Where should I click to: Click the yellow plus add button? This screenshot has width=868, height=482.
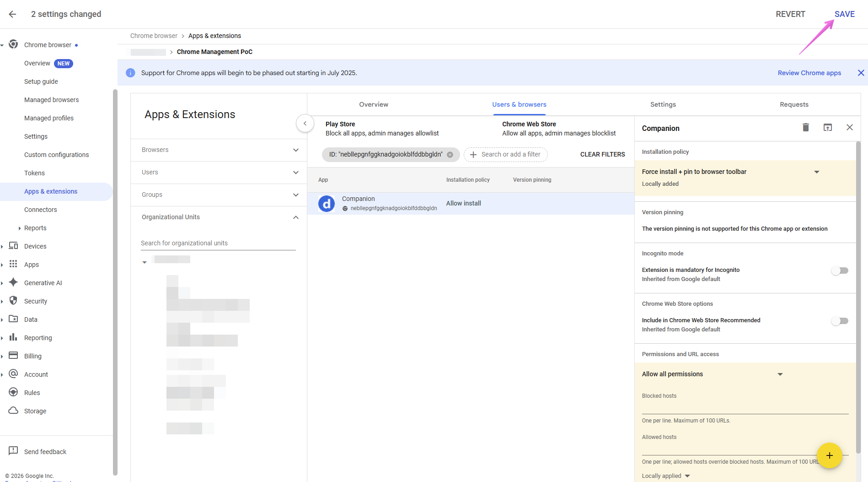click(829, 455)
